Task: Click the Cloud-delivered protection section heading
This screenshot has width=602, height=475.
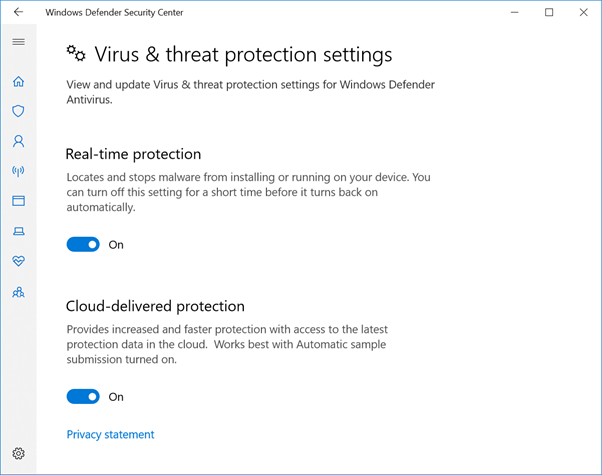Action: point(155,306)
